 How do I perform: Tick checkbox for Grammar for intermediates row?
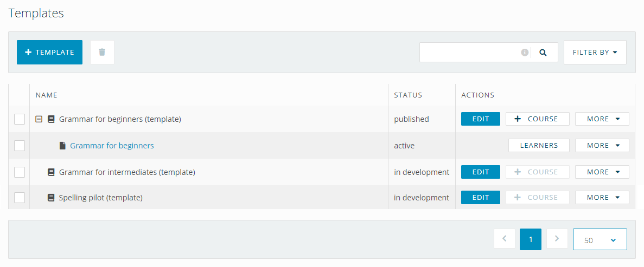point(20,172)
